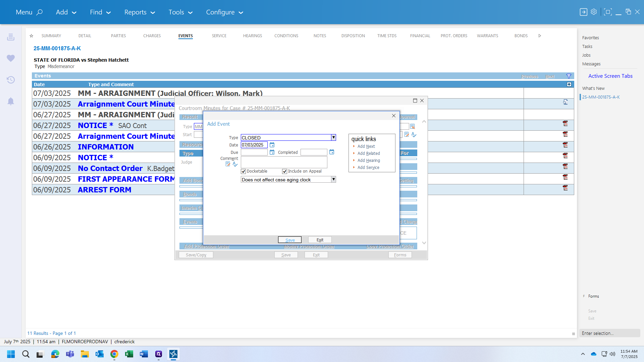The image size is (644, 362).
Task: Toggle the Docketable checkbox
Action: coord(244,171)
